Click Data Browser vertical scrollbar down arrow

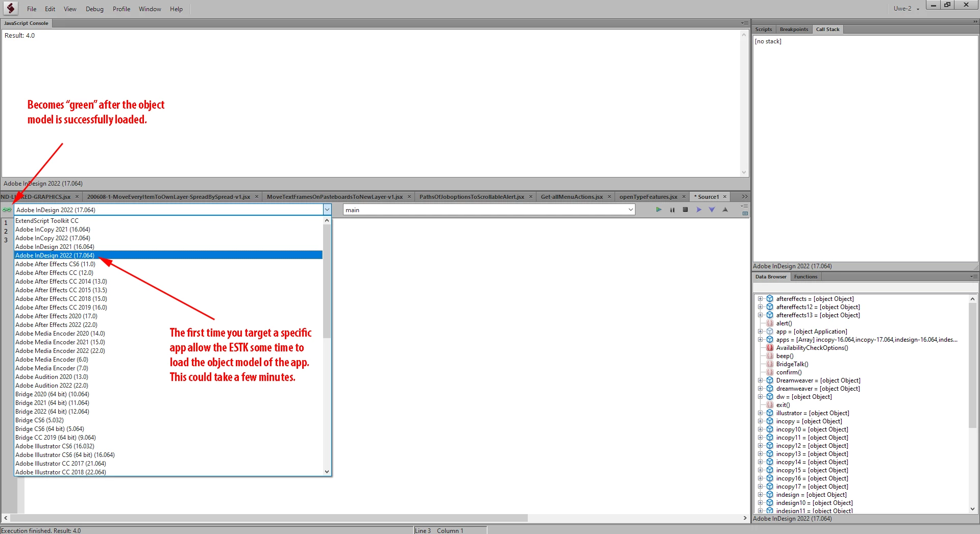[972, 508]
